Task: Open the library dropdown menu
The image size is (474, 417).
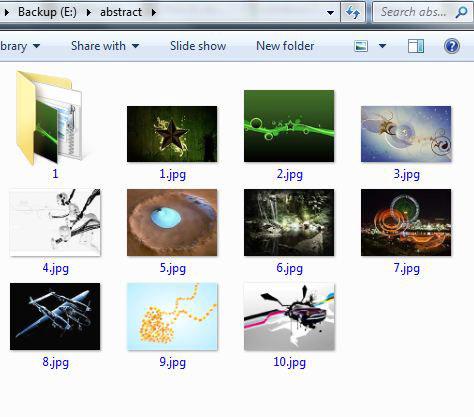Action: [x=20, y=46]
